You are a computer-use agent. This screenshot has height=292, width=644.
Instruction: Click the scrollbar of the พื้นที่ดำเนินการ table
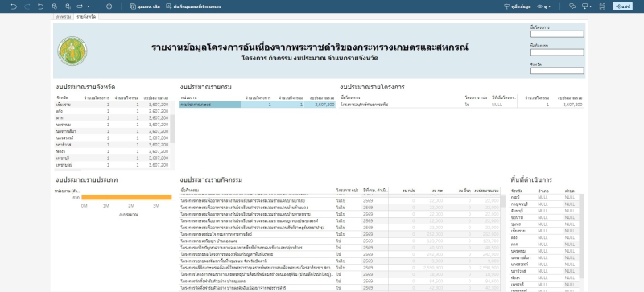[581, 236]
